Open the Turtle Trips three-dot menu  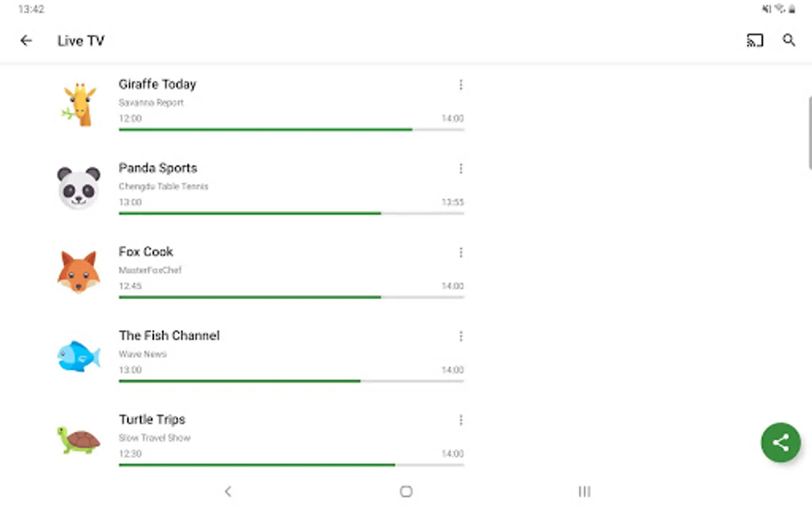[x=461, y=420]
